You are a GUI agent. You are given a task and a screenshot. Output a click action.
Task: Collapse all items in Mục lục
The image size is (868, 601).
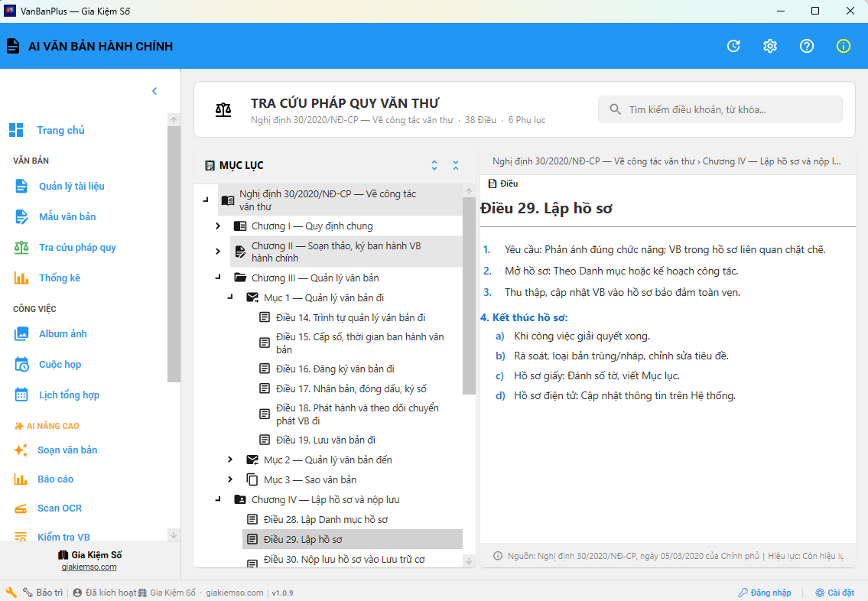[456, 165]
